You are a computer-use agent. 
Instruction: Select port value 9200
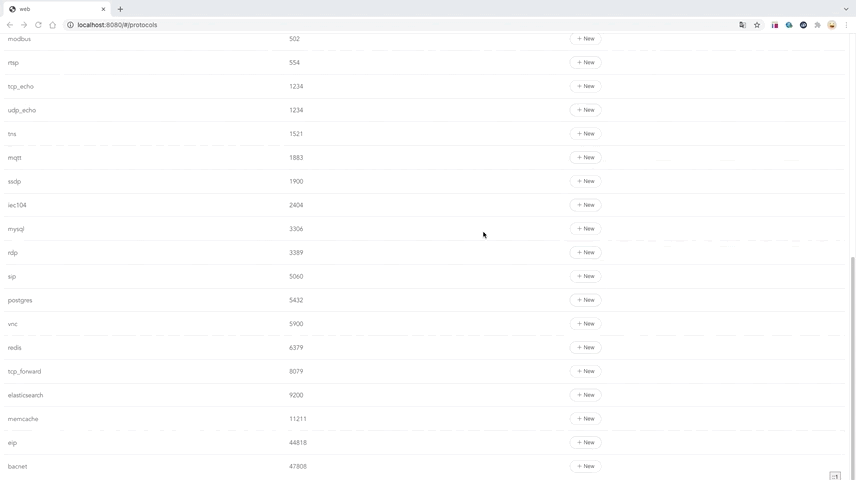[x=296, y=395]
